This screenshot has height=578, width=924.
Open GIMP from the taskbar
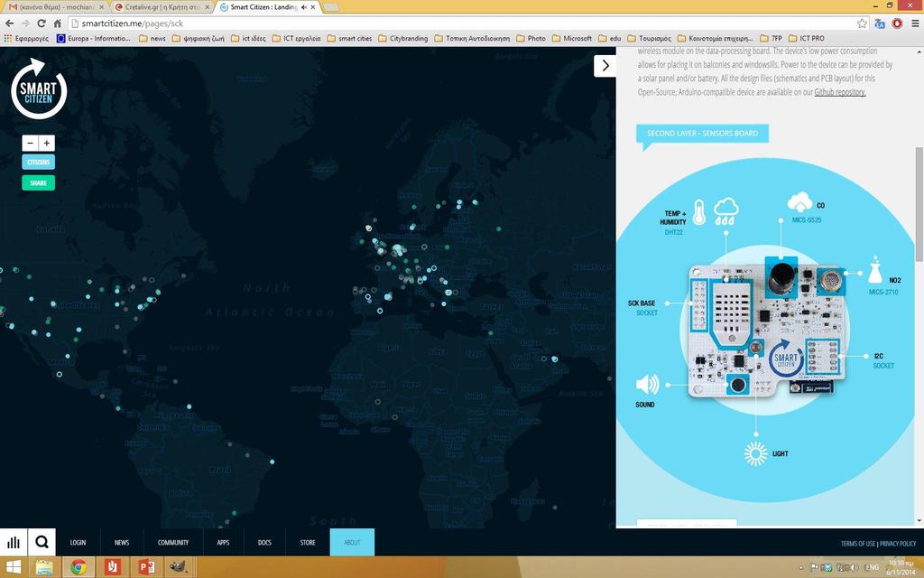[180, 567]
